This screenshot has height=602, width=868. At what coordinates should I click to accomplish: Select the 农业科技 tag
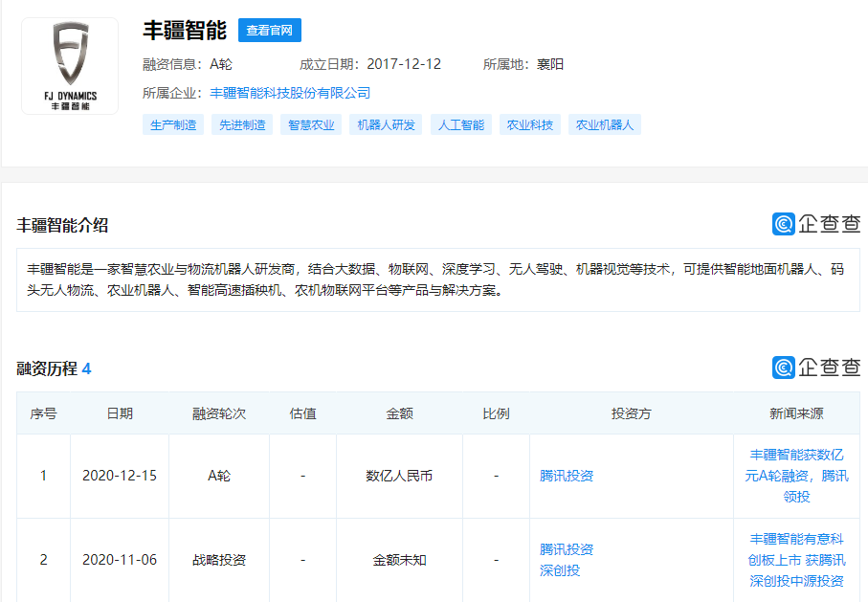coord(530,124)
